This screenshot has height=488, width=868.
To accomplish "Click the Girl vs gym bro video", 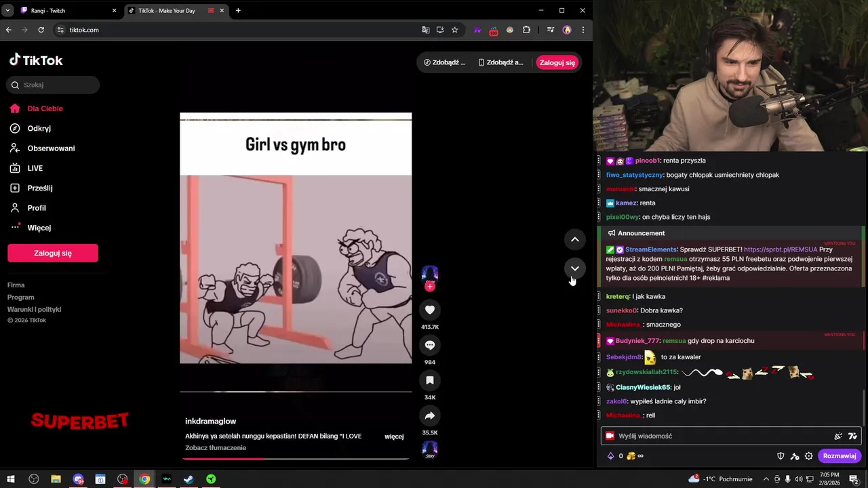I will pos(296,238).
